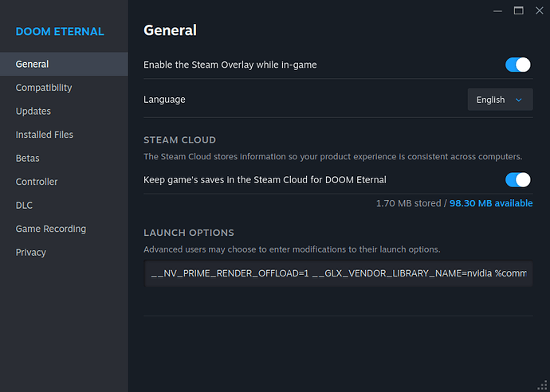The height and width of the screenshot is (392, 550).
Task: Open Controller settings
Action: click(37, 182)
